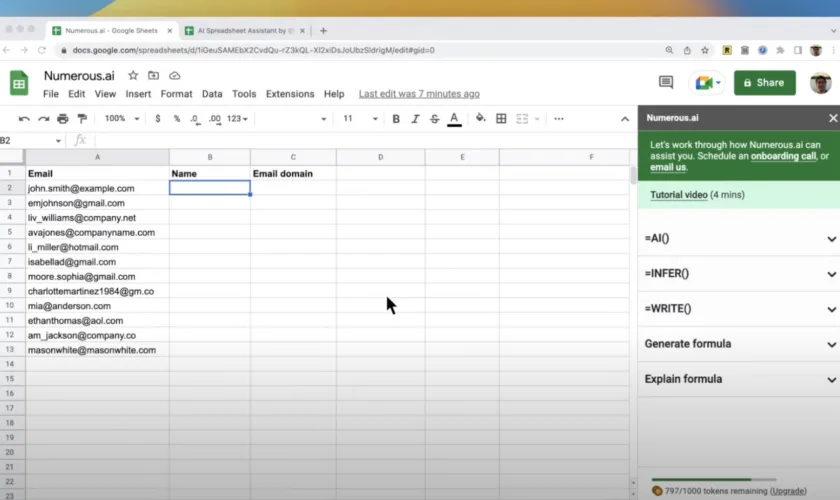Open the fill color picker
840x500 pixels.
(x=481, y=118)
